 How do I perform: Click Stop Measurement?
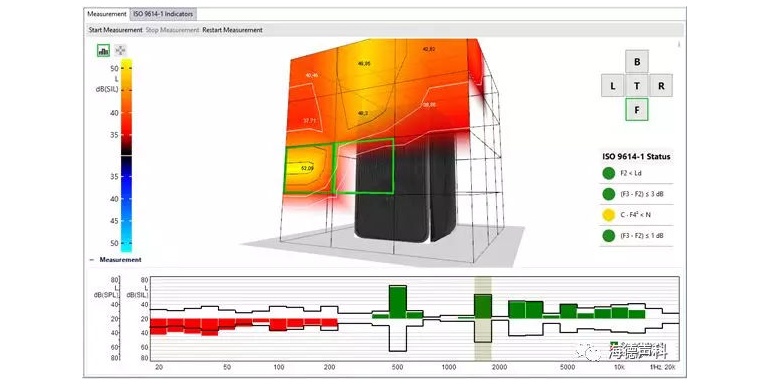coord(172,30)
